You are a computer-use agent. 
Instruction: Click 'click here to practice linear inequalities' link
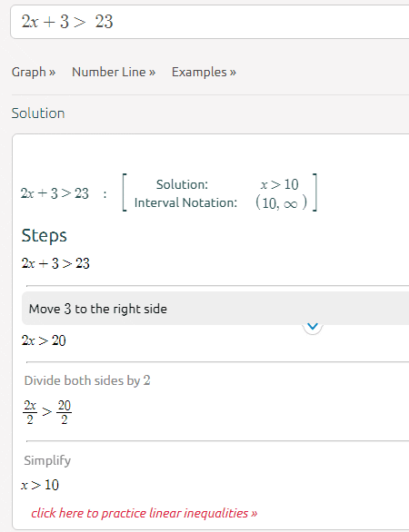tap(144, 513)
